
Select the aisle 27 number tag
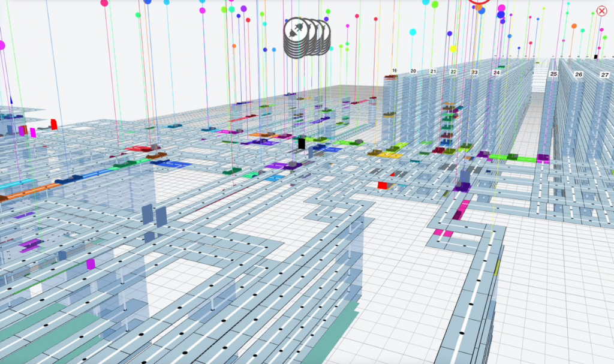point(604,75)
